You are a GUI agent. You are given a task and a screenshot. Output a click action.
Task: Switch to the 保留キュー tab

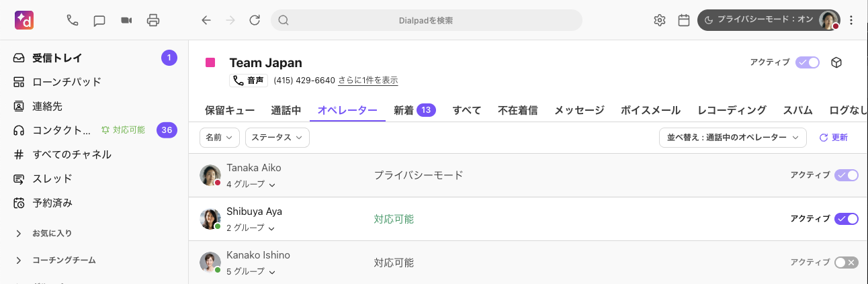[x=230, y=111]
